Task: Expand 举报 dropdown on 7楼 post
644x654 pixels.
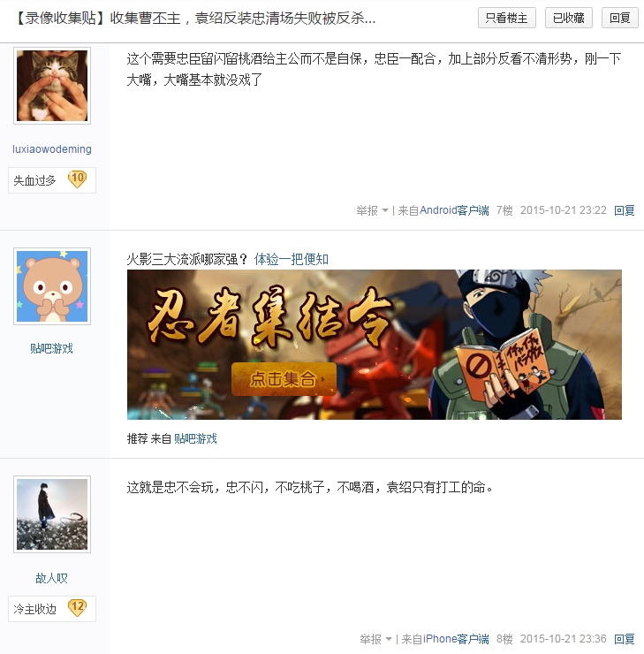Action: click(x=372, y=210)
